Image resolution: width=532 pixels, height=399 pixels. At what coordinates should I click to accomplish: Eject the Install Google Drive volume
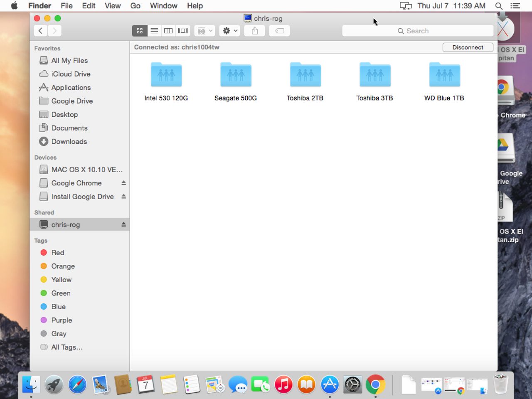tap(123, 197)
